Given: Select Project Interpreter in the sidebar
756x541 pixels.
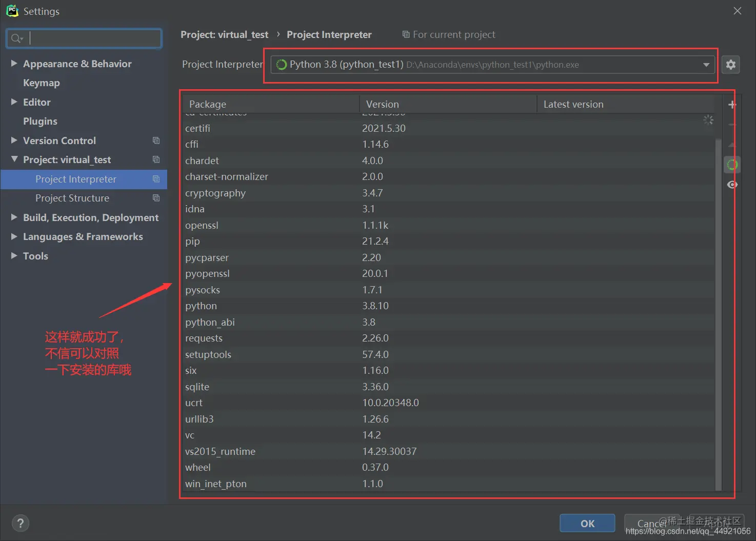Looking at the screenshot, I should coord(84,179).
